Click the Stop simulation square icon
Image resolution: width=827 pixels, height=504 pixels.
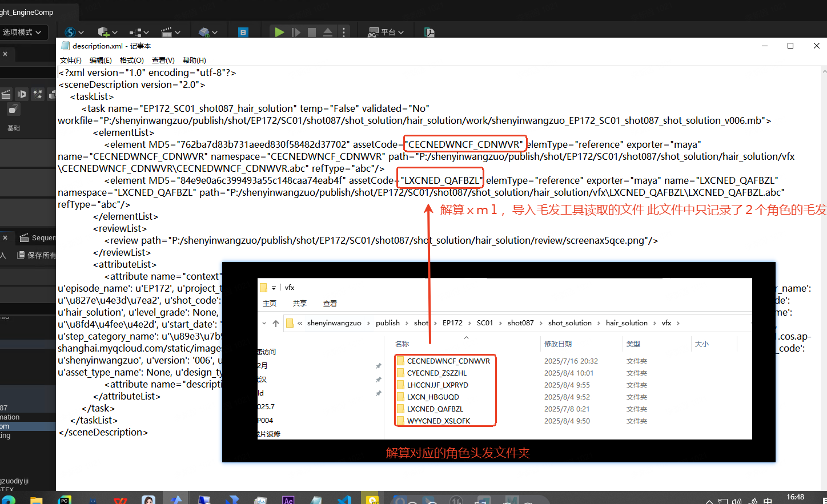[x=312, y=33]
